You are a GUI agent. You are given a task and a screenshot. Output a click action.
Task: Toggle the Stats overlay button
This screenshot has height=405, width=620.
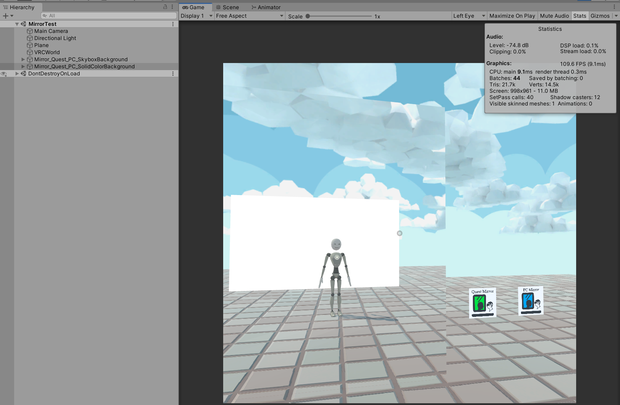(580, 16)
